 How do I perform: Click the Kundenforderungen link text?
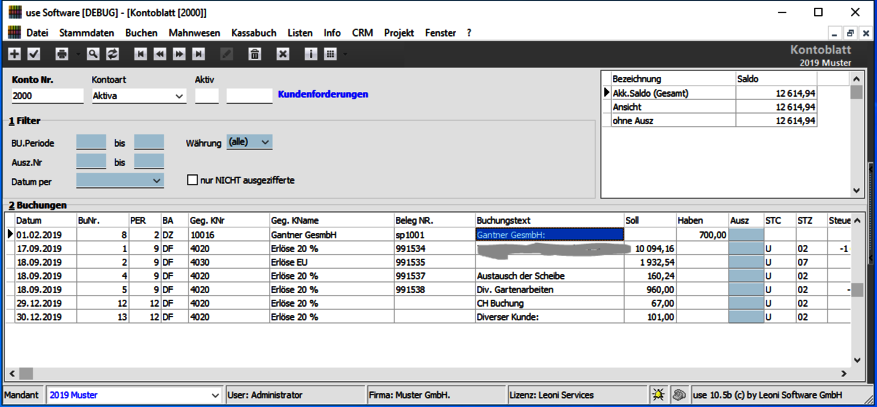pos(322,95)
